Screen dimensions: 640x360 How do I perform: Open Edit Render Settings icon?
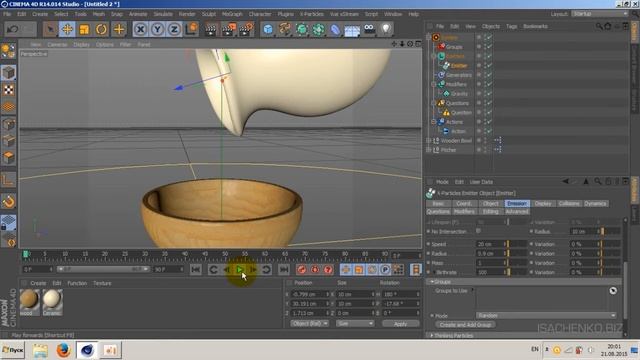[247, 29]
